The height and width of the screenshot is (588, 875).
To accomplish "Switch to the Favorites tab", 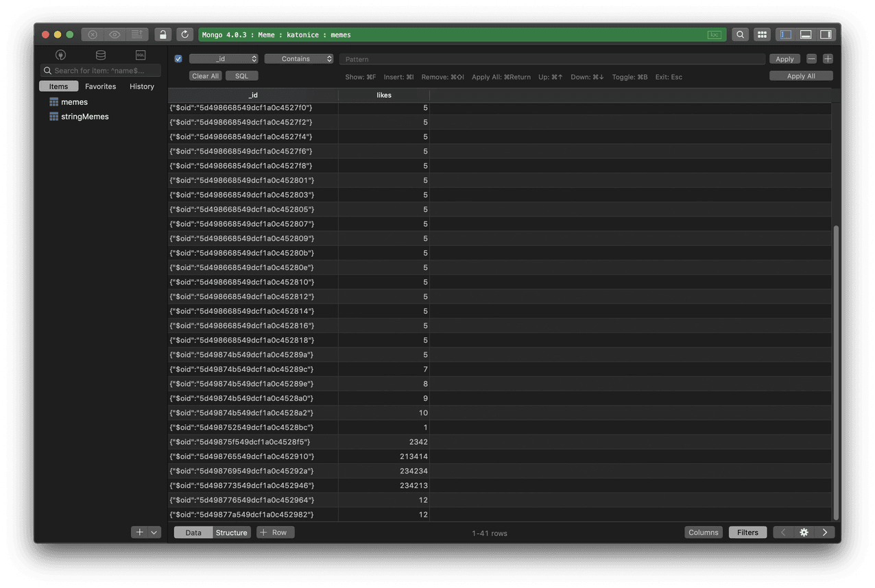I will coord(100,86).
